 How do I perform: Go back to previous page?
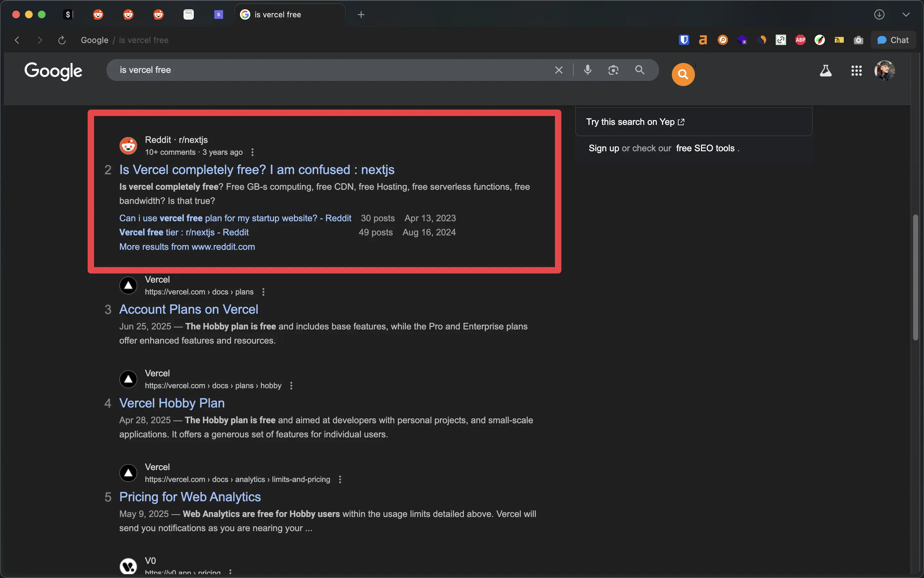tap(17, 40)
